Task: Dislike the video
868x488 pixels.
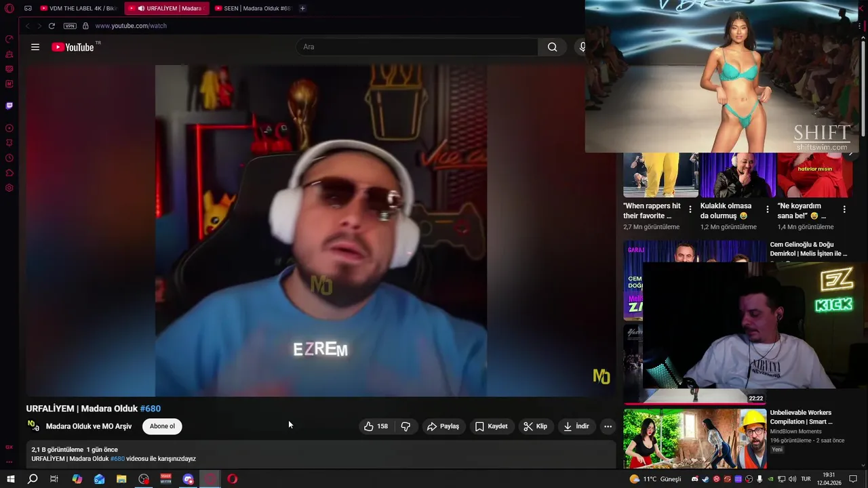Action: (406, 426)
